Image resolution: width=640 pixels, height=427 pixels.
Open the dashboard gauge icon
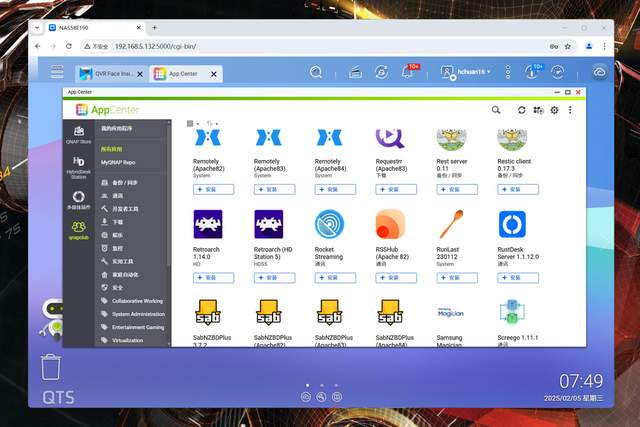click(558, 72)
